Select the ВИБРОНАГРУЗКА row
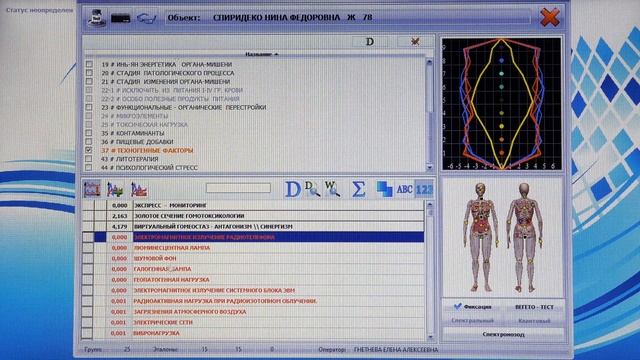The width and height of the screenshot is (640, 360). (253, 333)
